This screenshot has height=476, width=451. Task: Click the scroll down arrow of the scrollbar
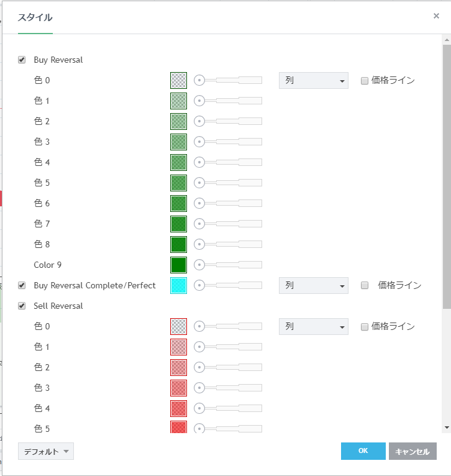tap(446, 428)
